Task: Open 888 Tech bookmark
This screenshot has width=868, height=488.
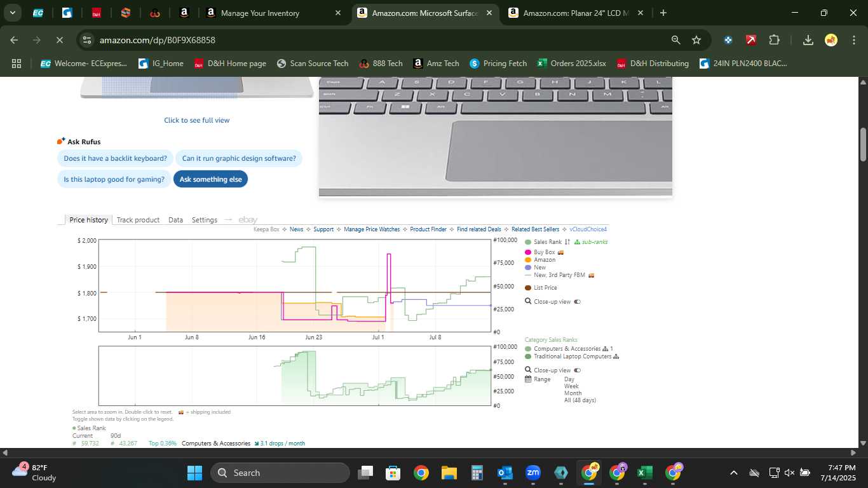Action: click(381, 64)
